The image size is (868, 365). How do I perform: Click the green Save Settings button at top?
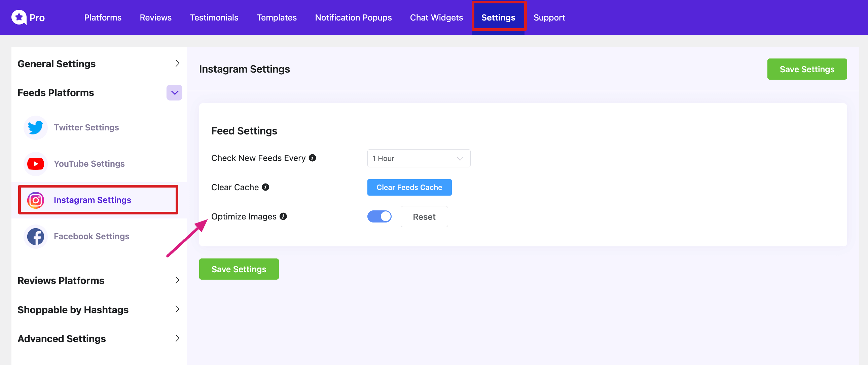(807, 69)
